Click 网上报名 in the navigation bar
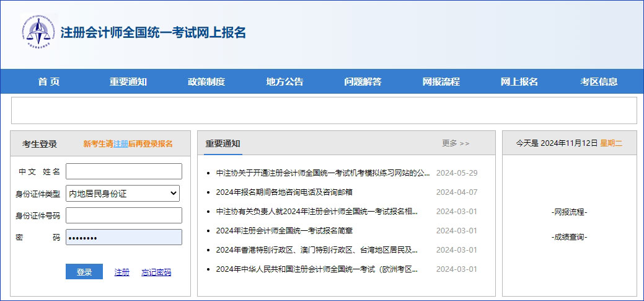 [519, 82]
